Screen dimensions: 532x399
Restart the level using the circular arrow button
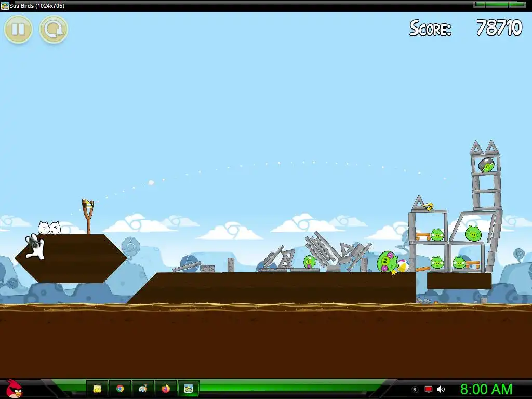pyautogui.click(x=54, y=29)
